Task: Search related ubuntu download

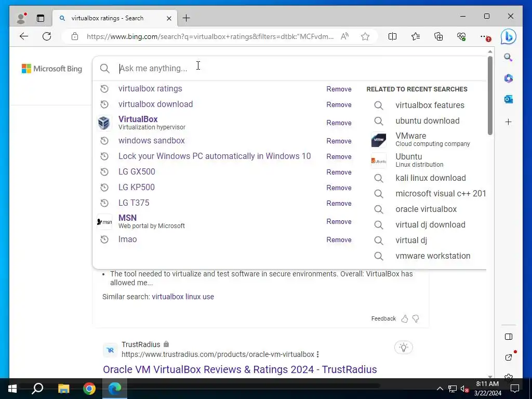Action: [x=428, y=121]
